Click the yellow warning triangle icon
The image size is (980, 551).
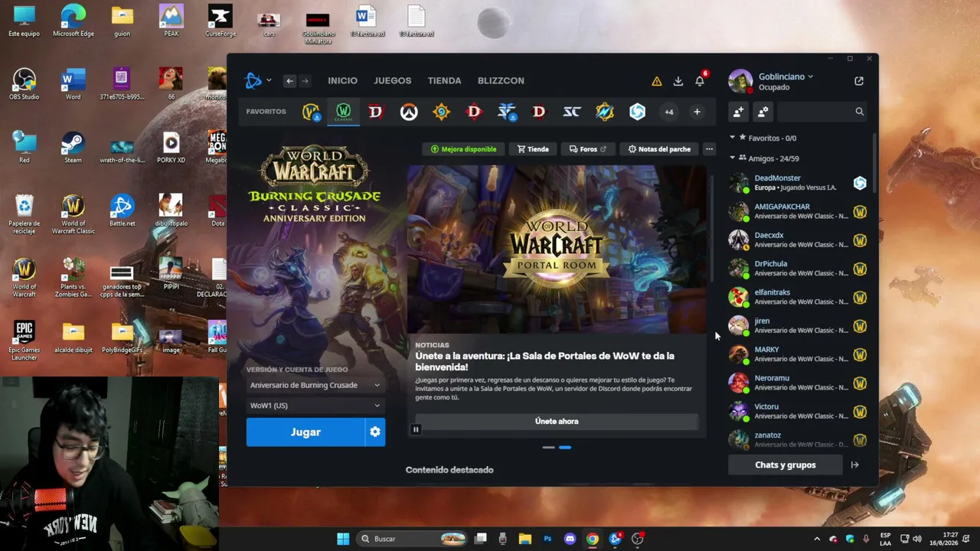pyautogui.click(x=656, y=81)
